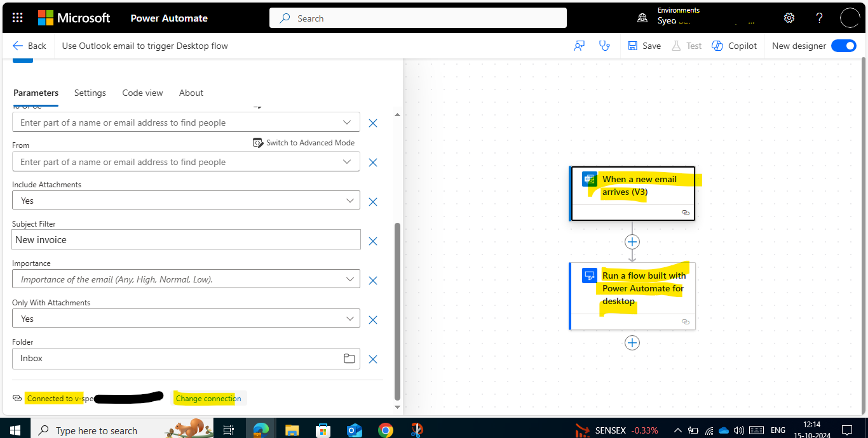This screenshot has height=438, width=868.
Task: Switch to the Code view tab
Action: 142,93
